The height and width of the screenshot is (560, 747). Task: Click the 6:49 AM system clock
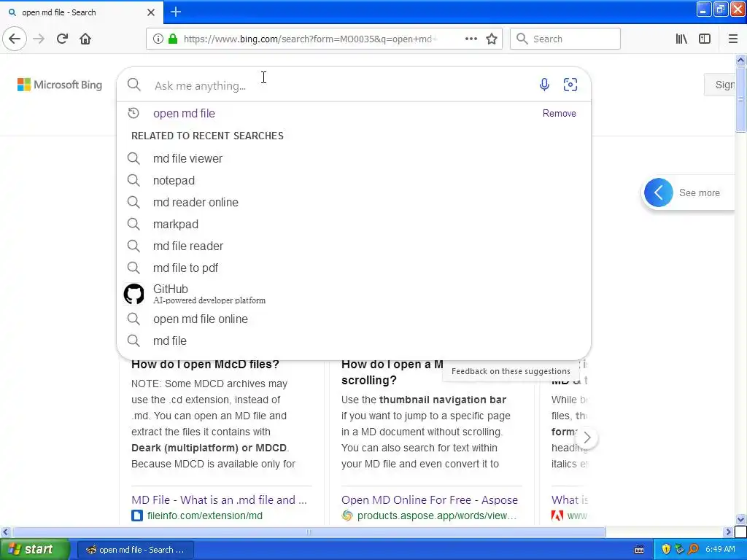point(720,549)
